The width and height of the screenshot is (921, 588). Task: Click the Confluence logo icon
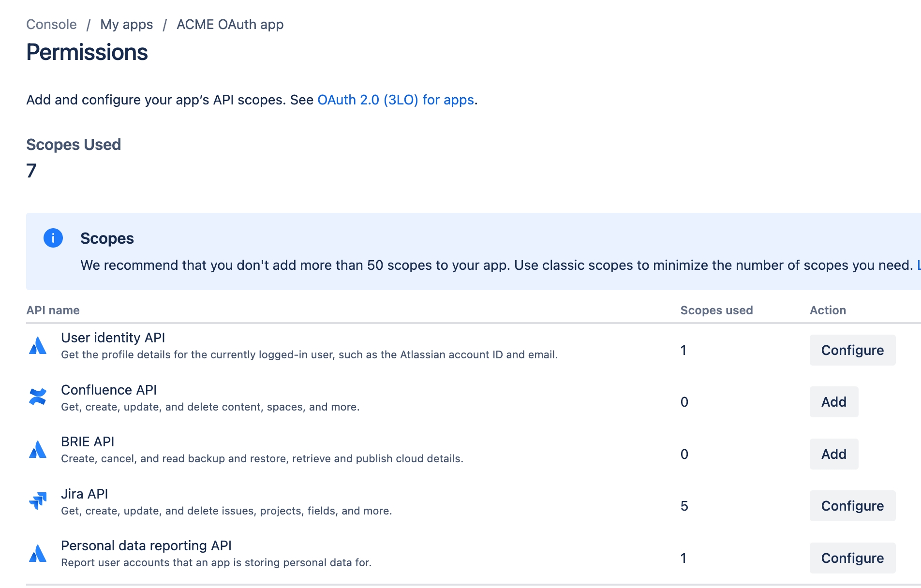point(38,397)
